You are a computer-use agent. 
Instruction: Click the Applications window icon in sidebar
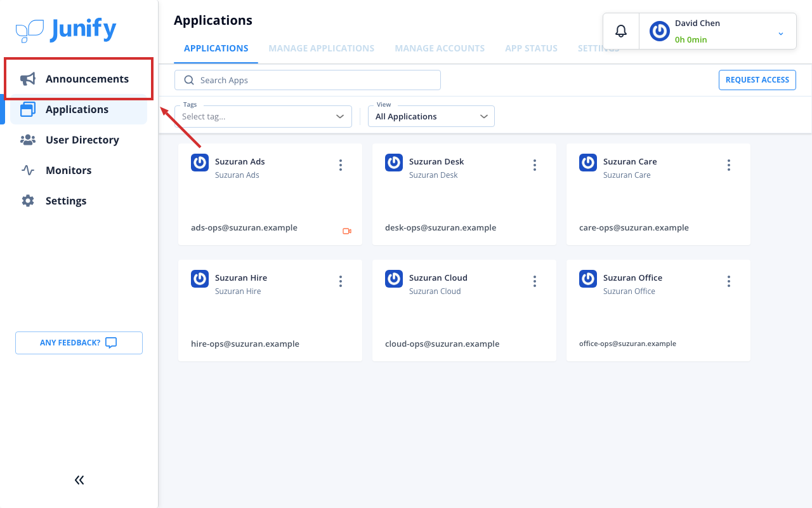coord(28,109)
